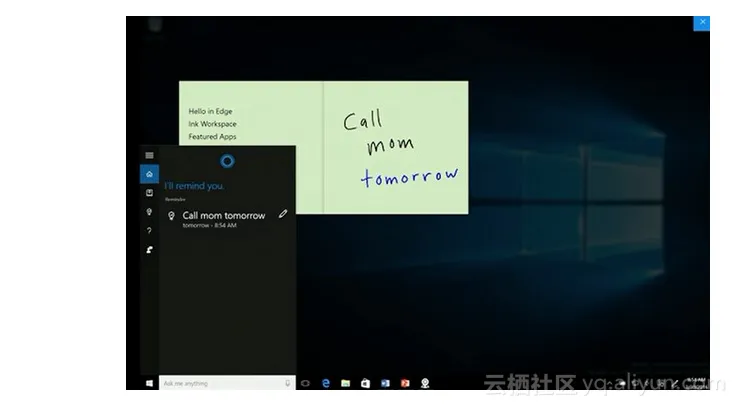Click the Cortana circle logo
This screenshot has height=407, width=737.
coord(227,161)
